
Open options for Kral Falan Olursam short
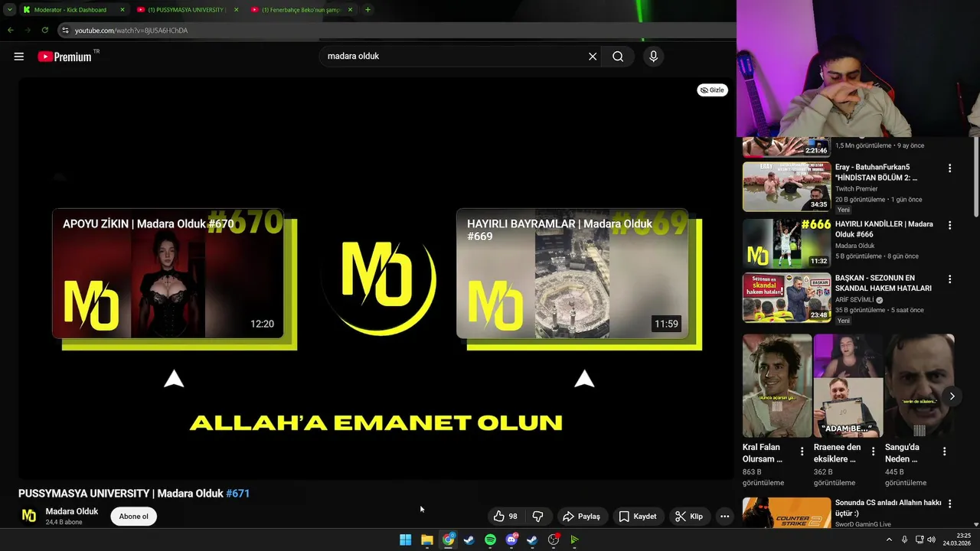coord(802,452)
